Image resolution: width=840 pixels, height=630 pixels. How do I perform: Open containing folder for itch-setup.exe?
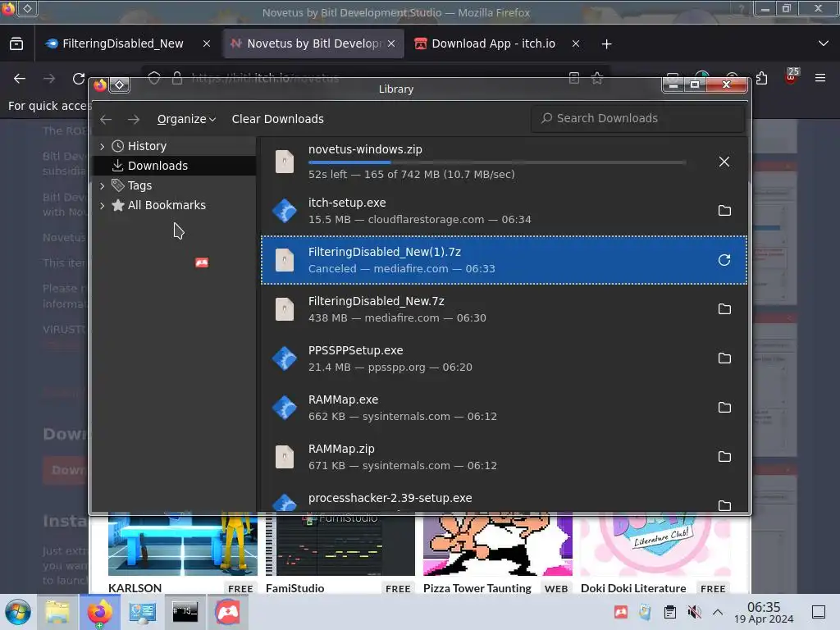pyautogui.click(x=724, y=211)
